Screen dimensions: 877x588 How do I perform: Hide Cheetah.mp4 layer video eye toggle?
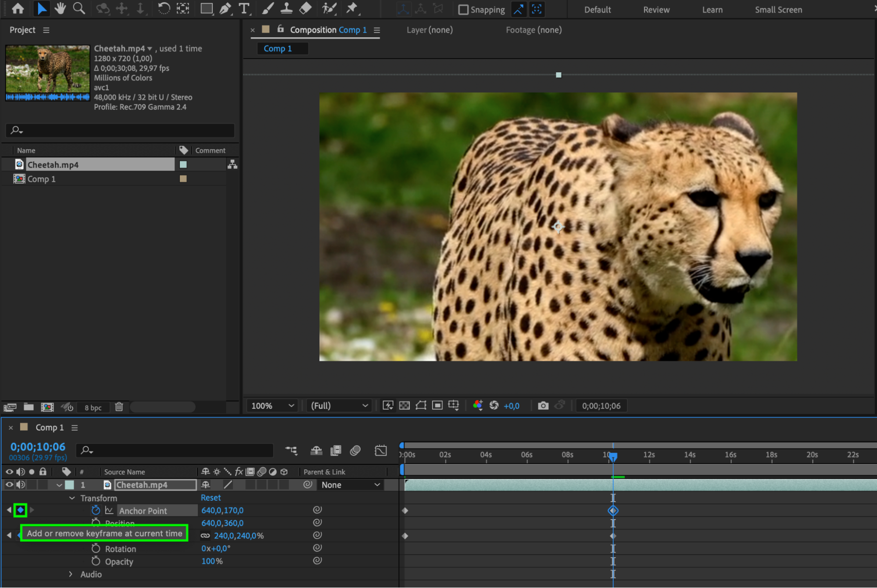click(x=9, y=485)
